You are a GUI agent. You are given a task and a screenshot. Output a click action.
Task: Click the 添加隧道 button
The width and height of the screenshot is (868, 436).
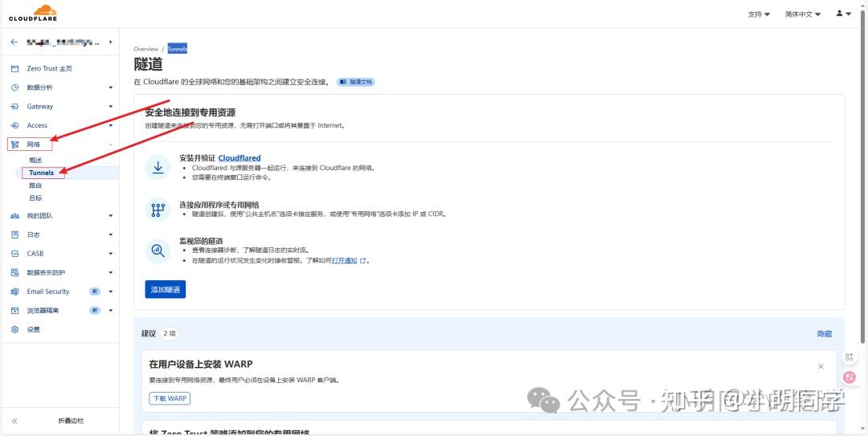[x=166, y=289]
